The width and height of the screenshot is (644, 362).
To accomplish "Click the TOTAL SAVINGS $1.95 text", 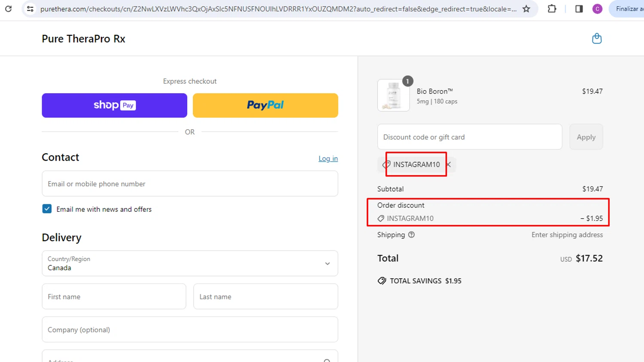I will (x=425, y=281).
